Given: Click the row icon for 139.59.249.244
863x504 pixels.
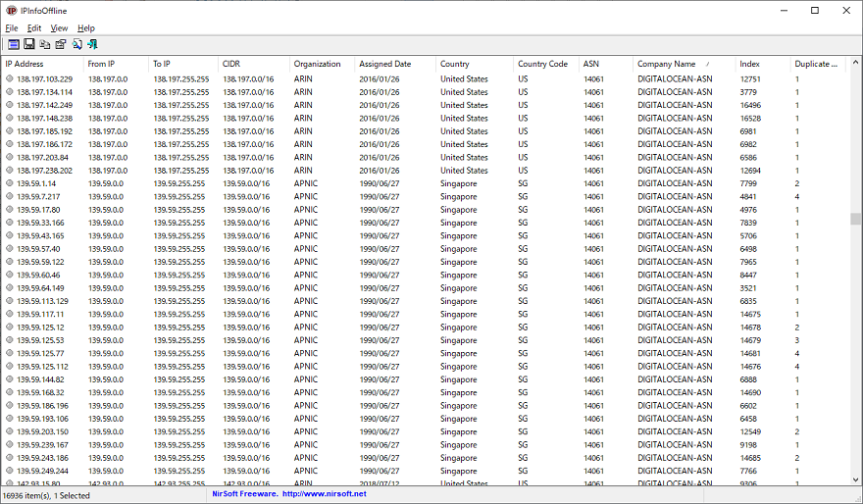Looking at the screenshot, I should [x=10, y=471].
